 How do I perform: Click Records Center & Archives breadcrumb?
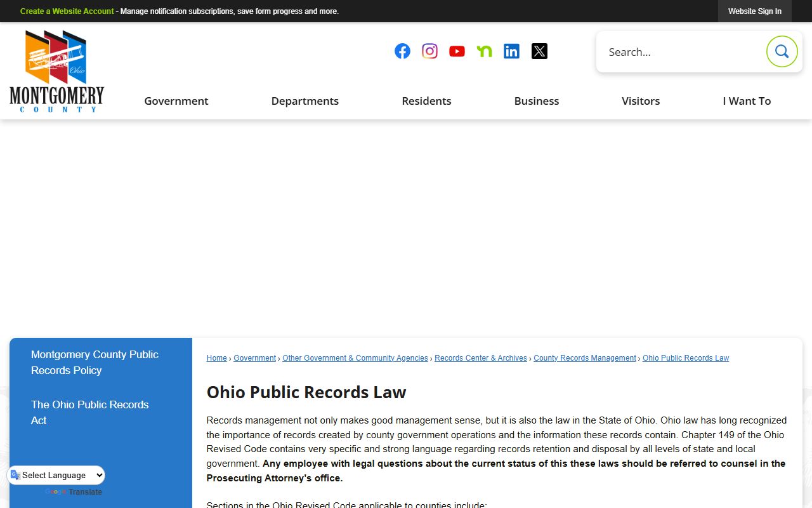(481, 358)
